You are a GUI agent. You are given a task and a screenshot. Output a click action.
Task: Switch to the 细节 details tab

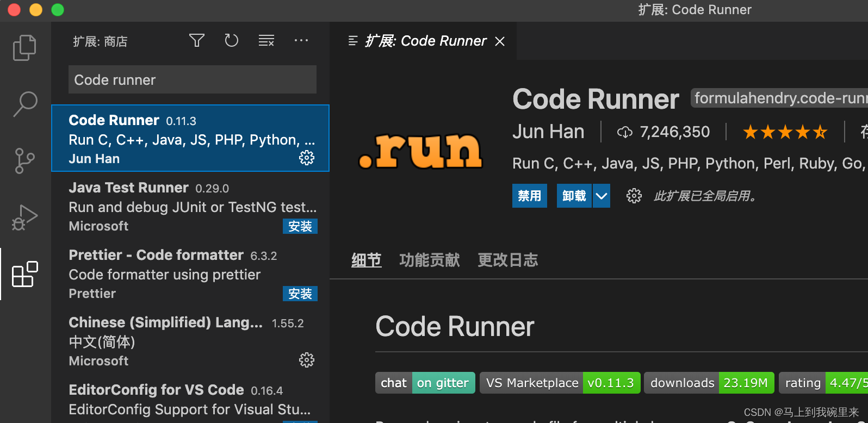click(x=367, y=260)
